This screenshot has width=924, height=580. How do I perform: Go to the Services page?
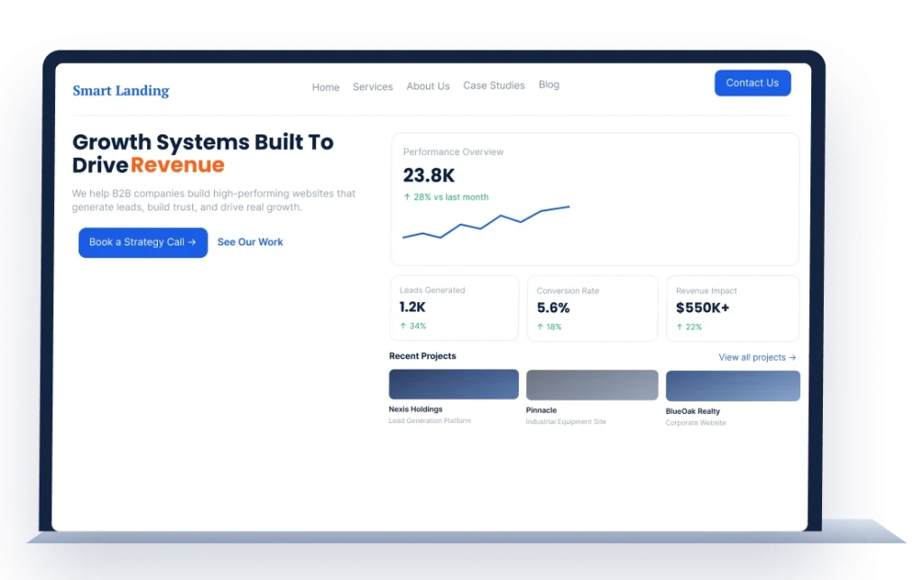373,87
